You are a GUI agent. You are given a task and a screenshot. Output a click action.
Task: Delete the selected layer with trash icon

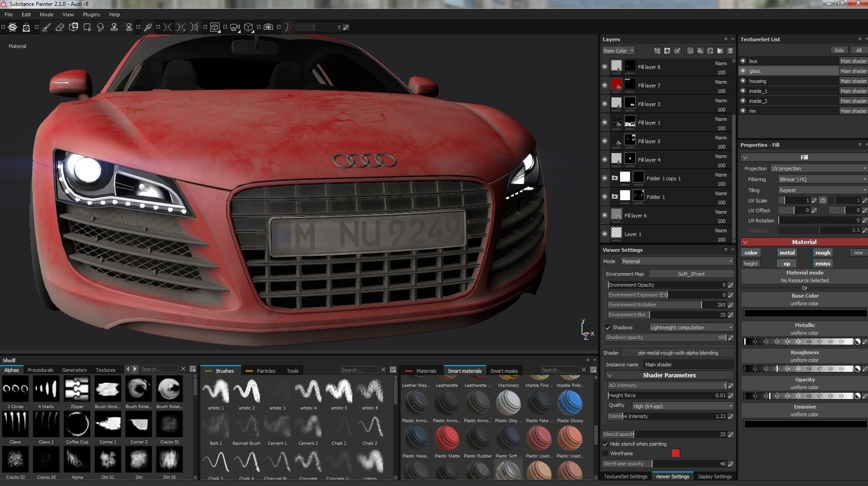[730, 51]
